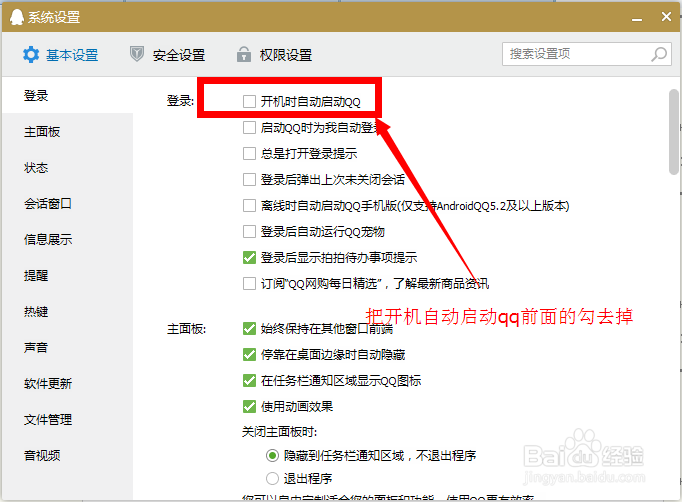This screenshot has width=682, height=502.
Task: Open the 基本设置 tab
Action: pyautogui.click(x=61, y=55)
